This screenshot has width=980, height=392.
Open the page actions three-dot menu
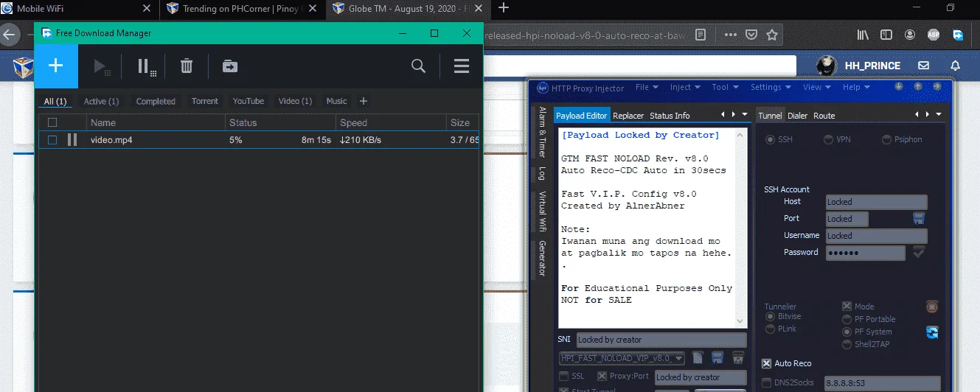(x=730, y=35)
